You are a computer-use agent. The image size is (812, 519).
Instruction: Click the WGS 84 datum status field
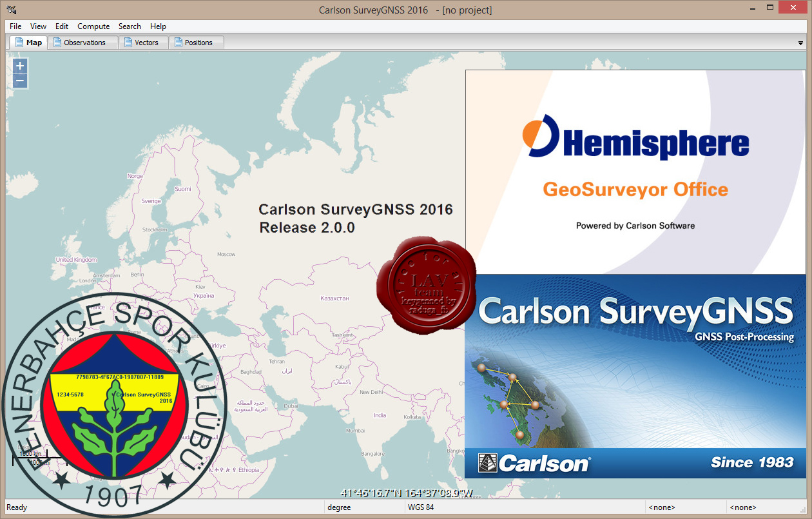(x=525, y=507)
